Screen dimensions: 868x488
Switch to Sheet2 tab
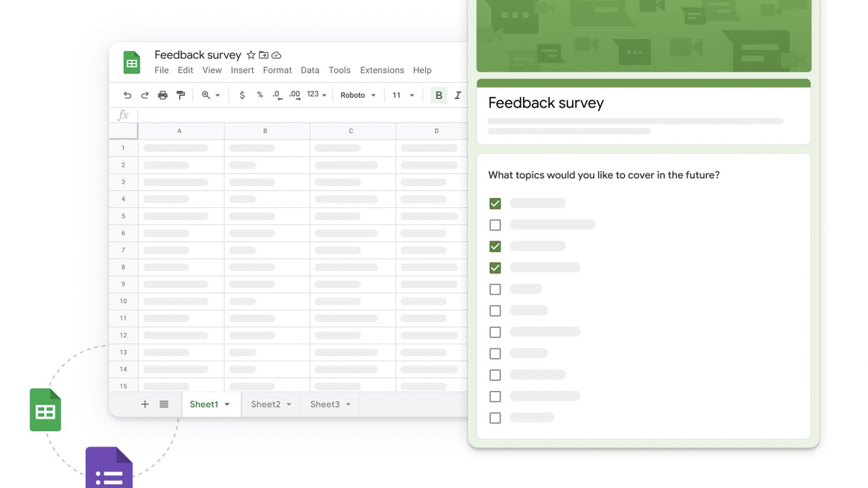(x=265, y=404)
